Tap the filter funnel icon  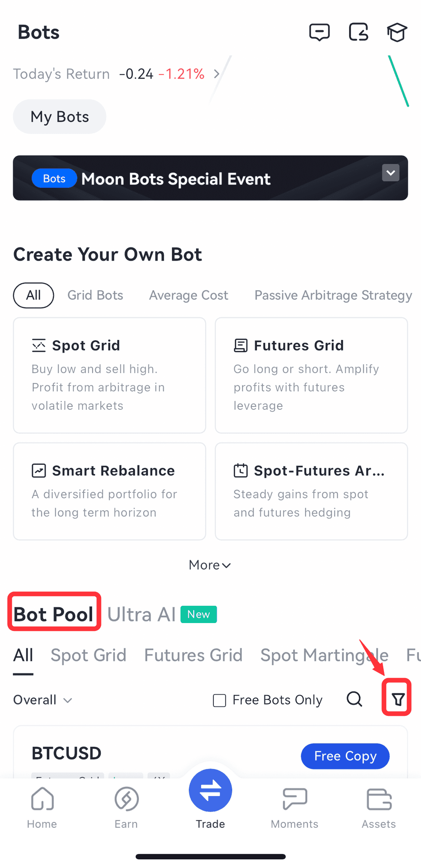click(397, 699)
